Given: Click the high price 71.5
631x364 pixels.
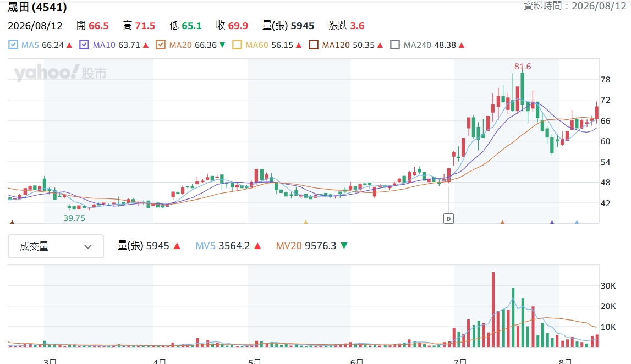Looking at the screenshot, I should (145, 26).
